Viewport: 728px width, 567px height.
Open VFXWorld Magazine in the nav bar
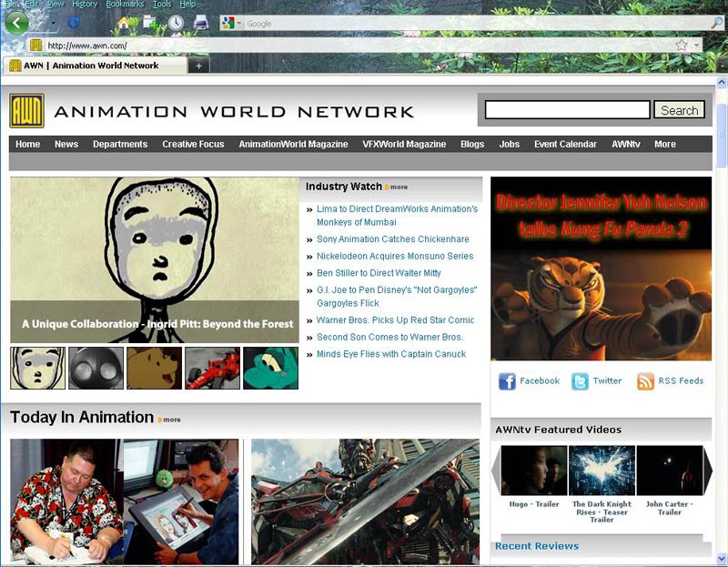404,145
